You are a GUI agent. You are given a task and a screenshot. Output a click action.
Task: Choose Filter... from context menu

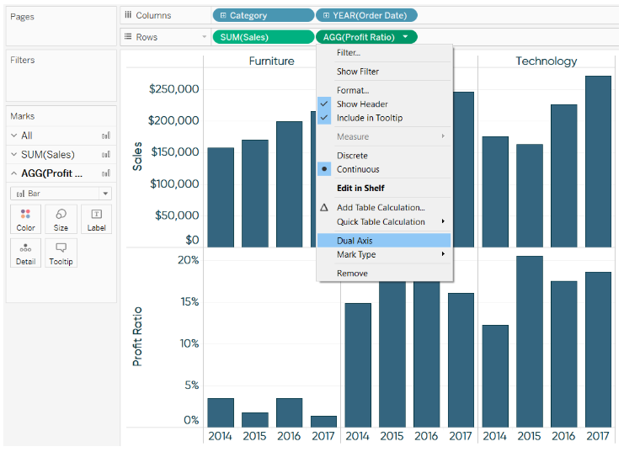pos(384,53)
